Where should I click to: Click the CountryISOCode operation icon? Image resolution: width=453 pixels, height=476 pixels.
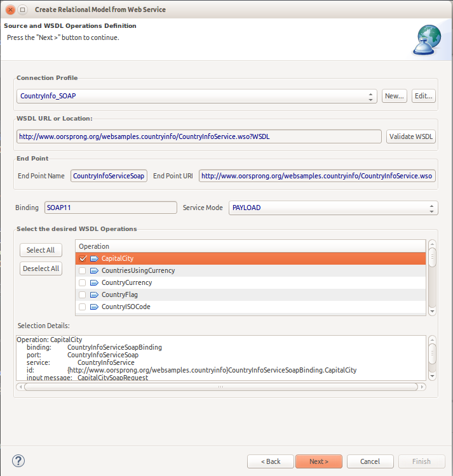coord(95,307)
